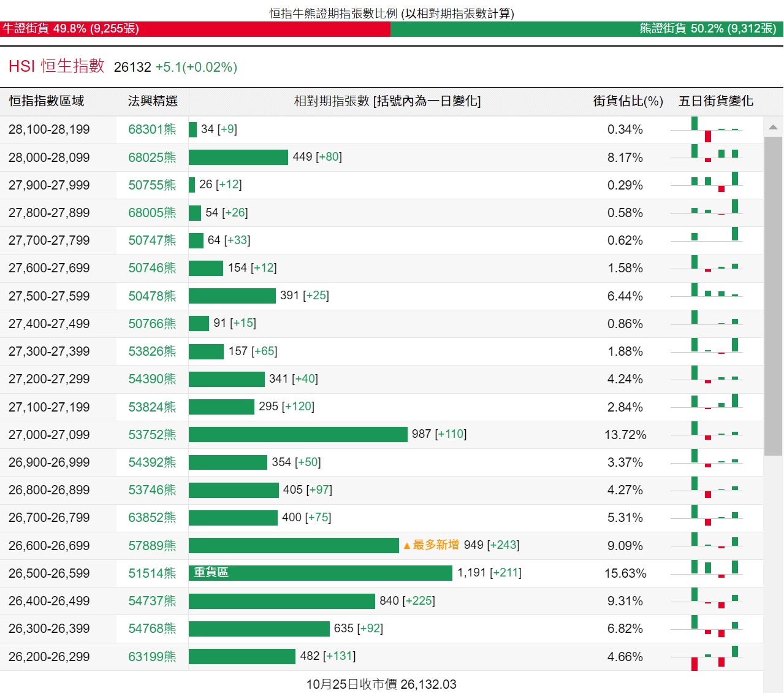Click five-day chart for 26,200-26,299 row

click(x=707, y=657)
